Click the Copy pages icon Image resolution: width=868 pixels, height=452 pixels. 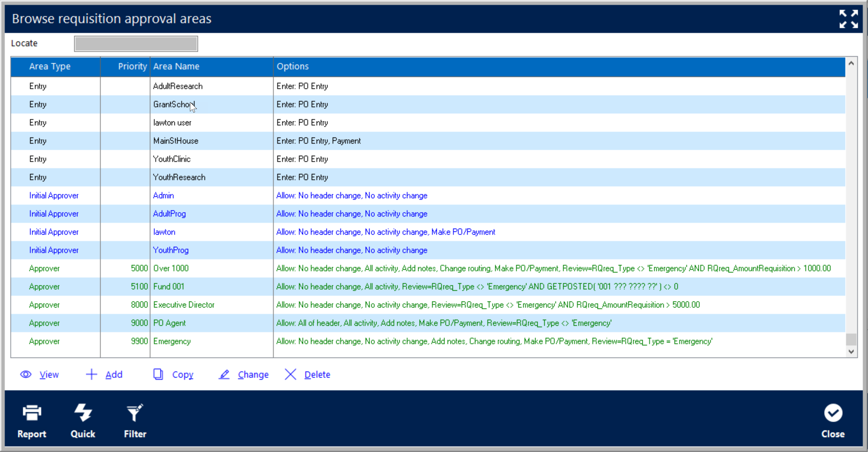coord(158,374)
